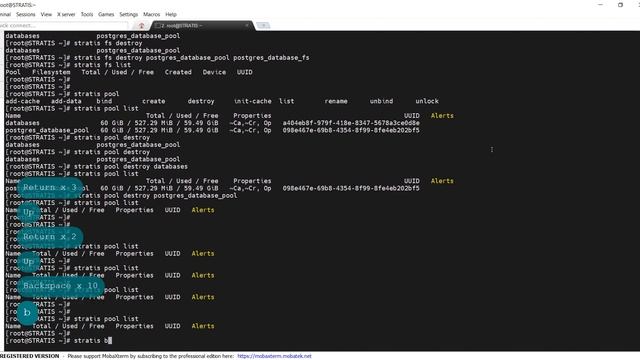The height and width of the screenshot is (360, 640).
Task: Click 'add-cache' in the completion list
Action: click(x=22, y=101)
